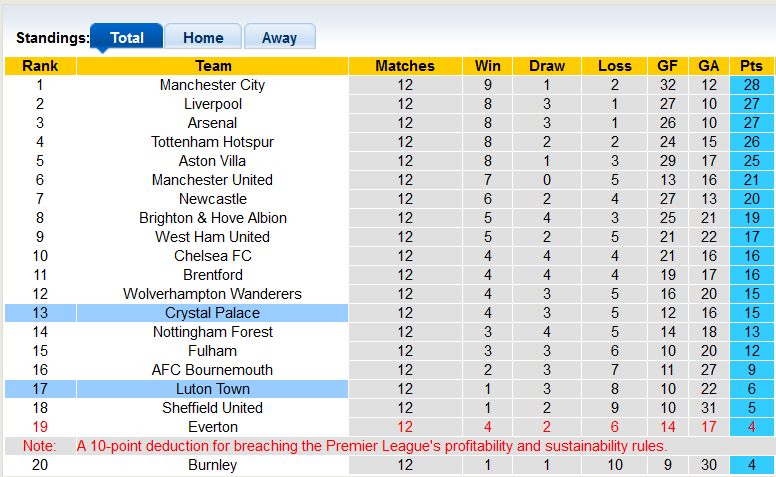This screenshot has width=776, height=477.
Task: Click the 10-point deduction note text
Action: click(371, 446)
